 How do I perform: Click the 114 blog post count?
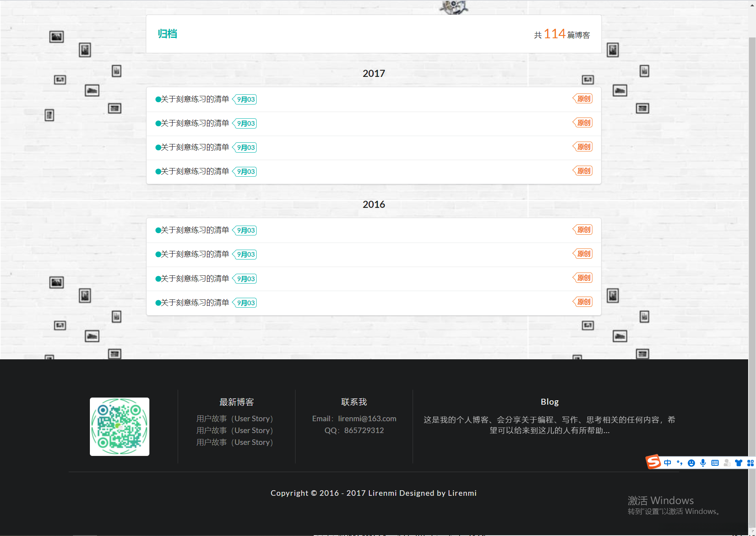pos(555,34)
